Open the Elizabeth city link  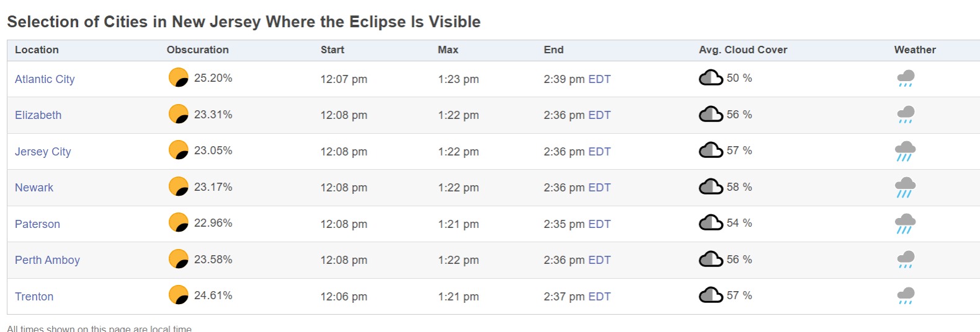coord(38,115)
